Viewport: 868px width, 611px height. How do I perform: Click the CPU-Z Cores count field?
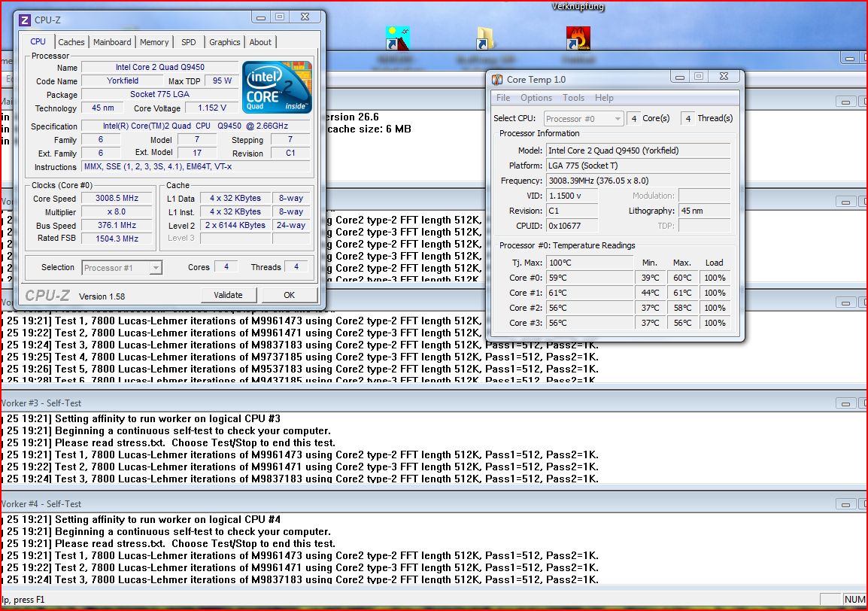tap(226, 267)
